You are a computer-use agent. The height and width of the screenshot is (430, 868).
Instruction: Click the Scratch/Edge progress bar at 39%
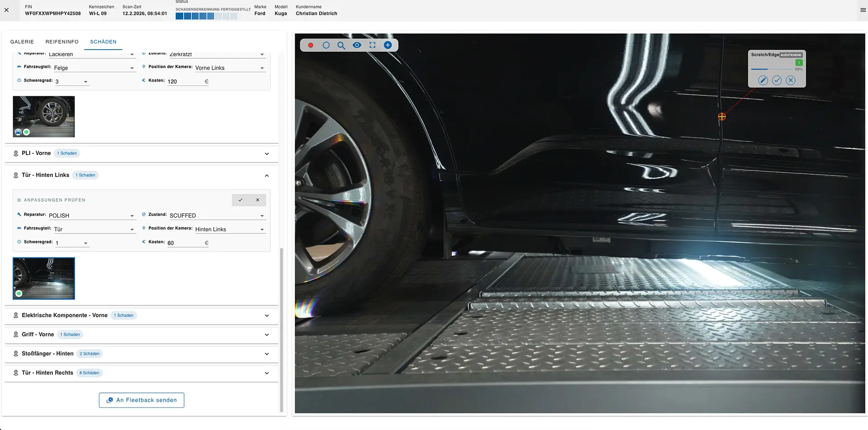point(771,69)
